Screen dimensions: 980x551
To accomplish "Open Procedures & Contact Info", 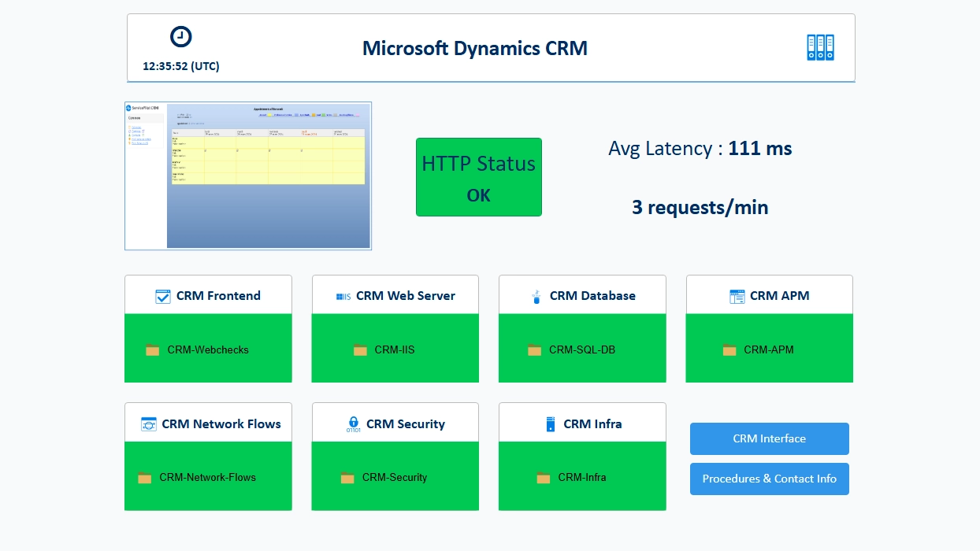I will click(x=770, y=479).
